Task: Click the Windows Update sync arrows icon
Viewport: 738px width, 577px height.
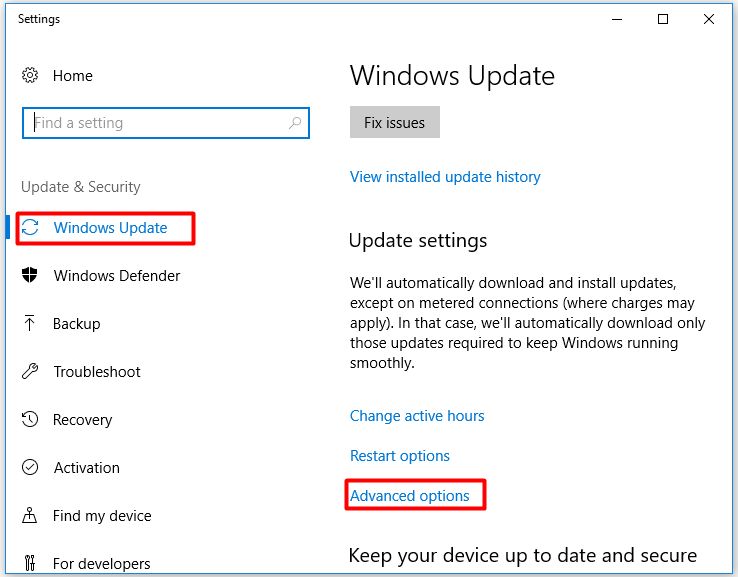Action: click(x=30, y=227)
